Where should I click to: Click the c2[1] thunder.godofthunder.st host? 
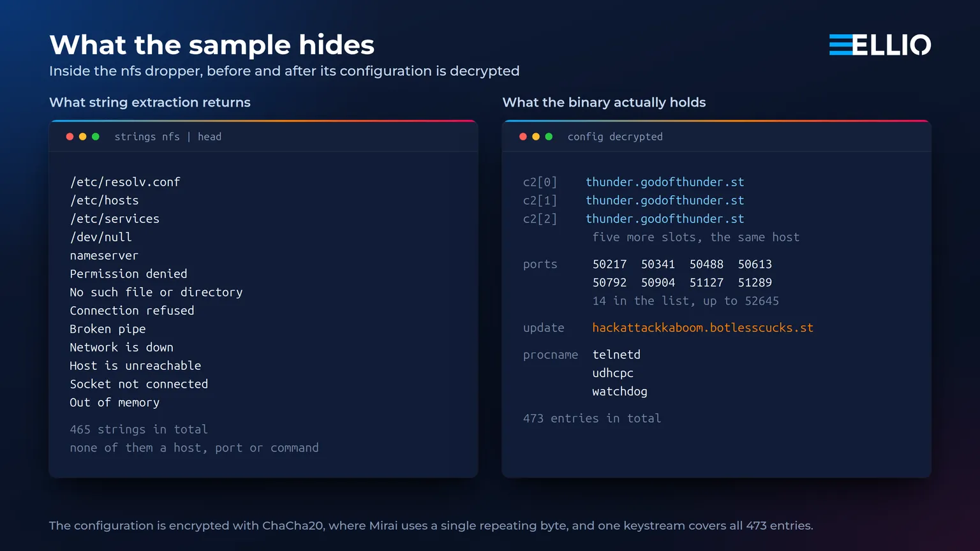pos(665,200)
